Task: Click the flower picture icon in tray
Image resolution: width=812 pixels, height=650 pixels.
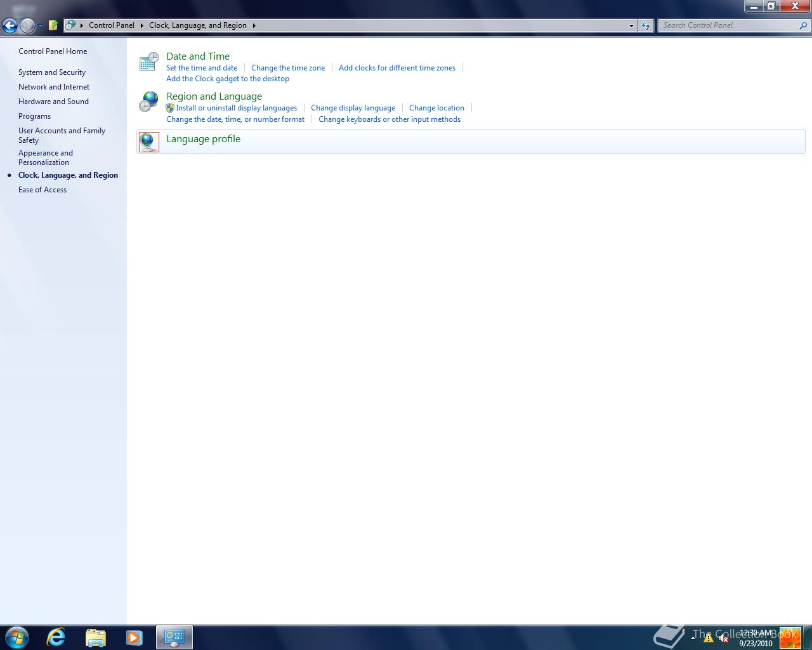Action: (790, 638)
